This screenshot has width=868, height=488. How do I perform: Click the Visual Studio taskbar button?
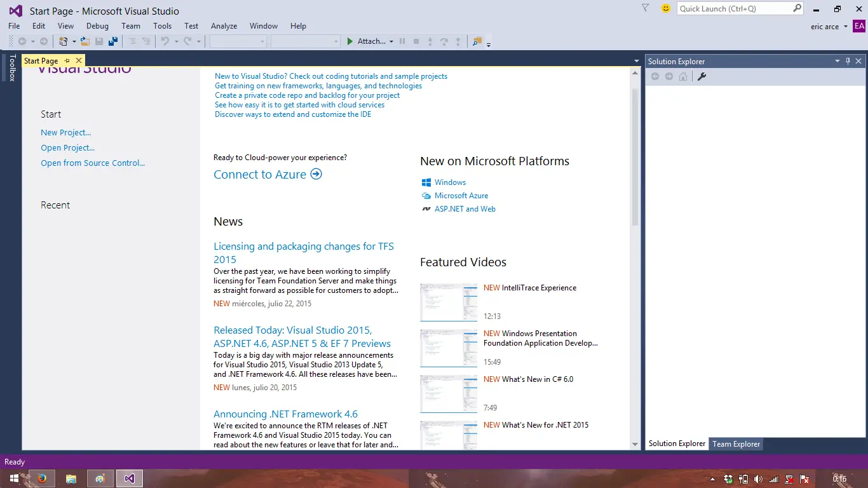point(130,478)
